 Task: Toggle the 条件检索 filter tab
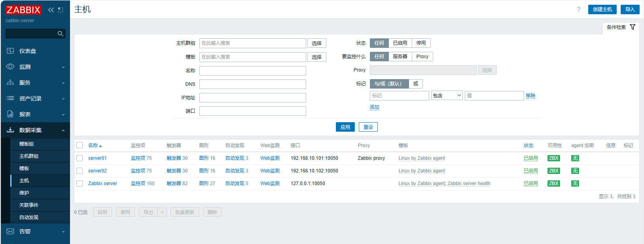(621, 27)
